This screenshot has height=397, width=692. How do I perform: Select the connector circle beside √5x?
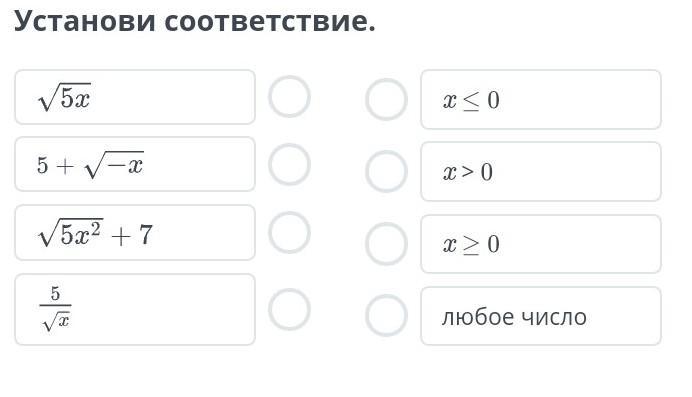(290, 97)
